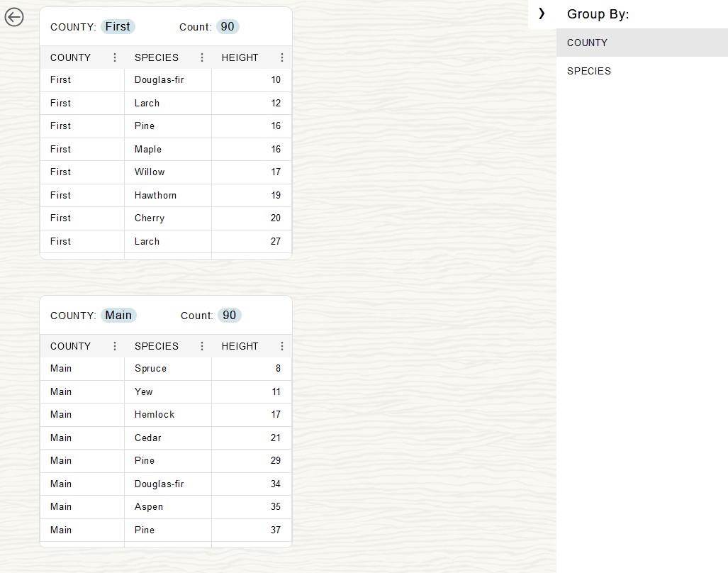Open the HEIGHT column menu in First table
This screenshot has width=728, height=573.
(282, 57)
